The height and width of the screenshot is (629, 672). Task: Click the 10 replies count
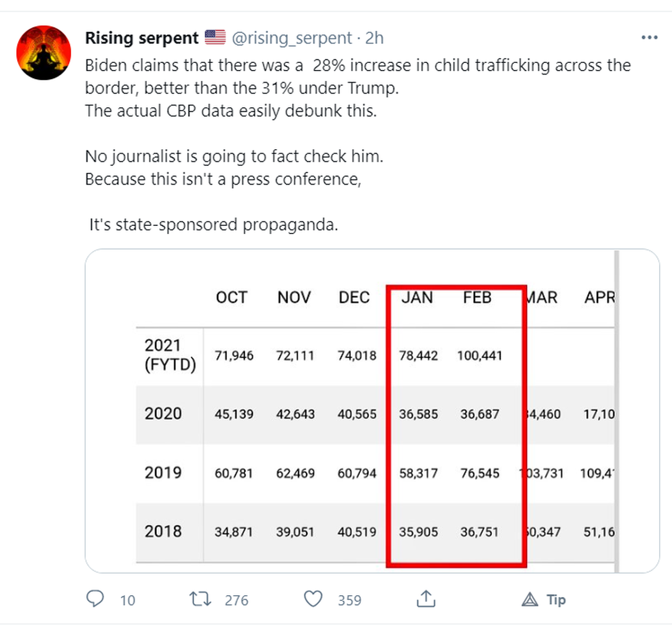tap(127, 600)
